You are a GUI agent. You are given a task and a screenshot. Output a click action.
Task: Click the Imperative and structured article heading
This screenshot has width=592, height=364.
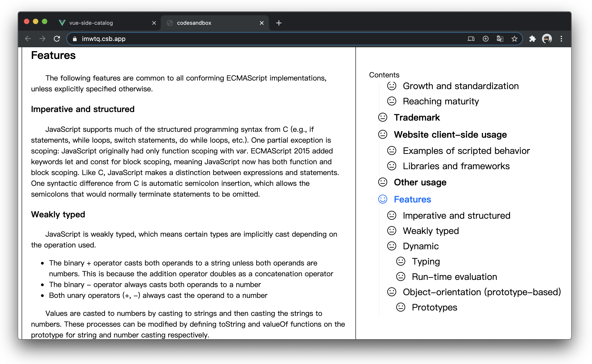pos(83,109)
